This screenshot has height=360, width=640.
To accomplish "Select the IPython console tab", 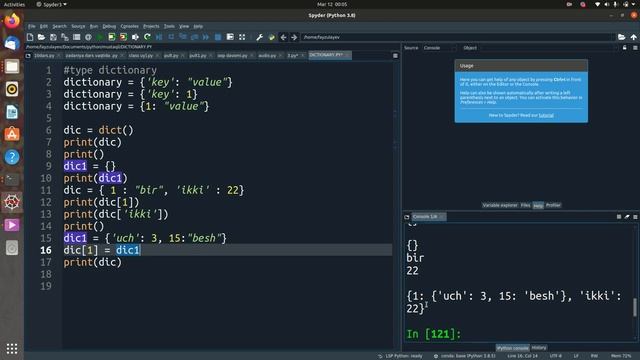I will [513, 348].
